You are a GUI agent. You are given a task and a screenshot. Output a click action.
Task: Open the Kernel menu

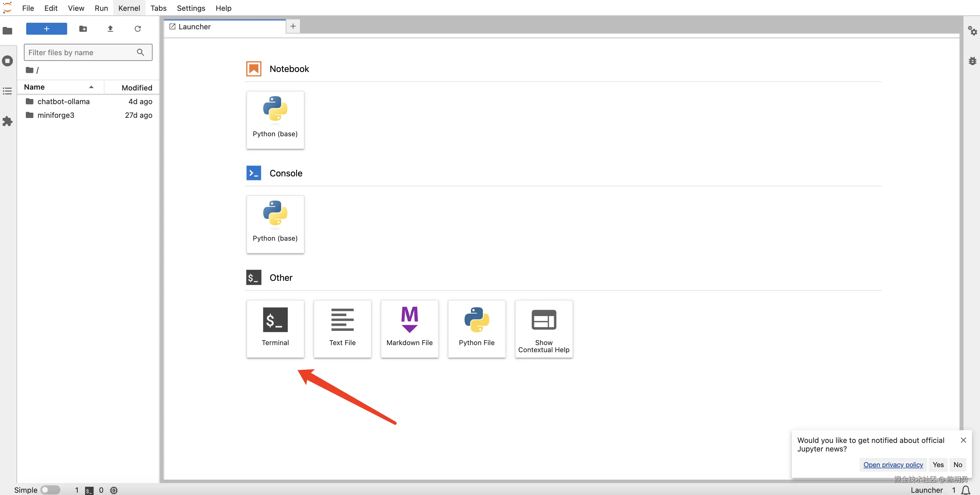pos(129,8)
